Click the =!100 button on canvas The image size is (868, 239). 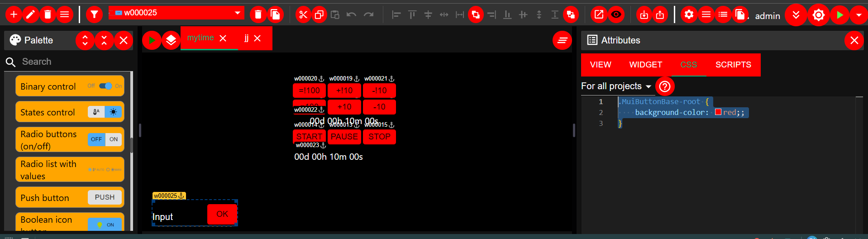[309, 91]
